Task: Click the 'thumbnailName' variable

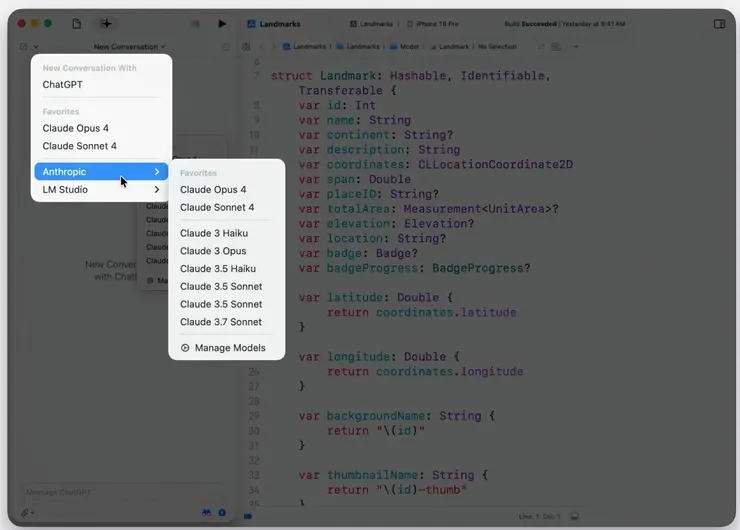Action: [x=372, y=475]
